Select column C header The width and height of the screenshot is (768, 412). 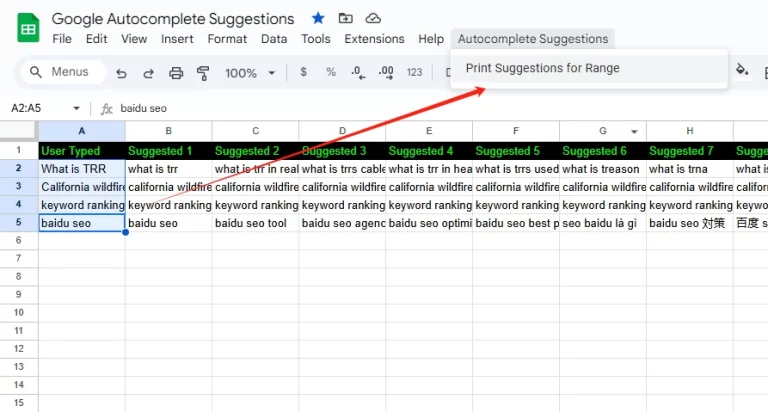[x=256, y=131]
